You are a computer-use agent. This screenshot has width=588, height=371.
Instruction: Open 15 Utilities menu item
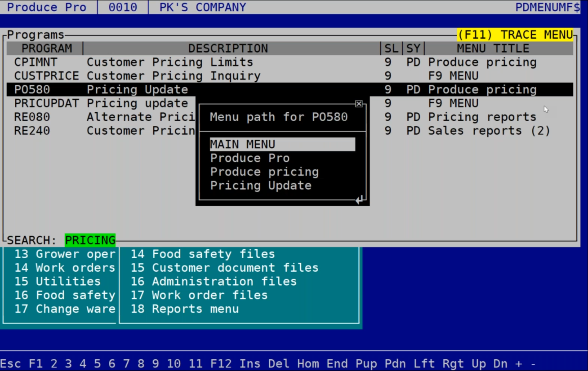[x=58, y=282]
